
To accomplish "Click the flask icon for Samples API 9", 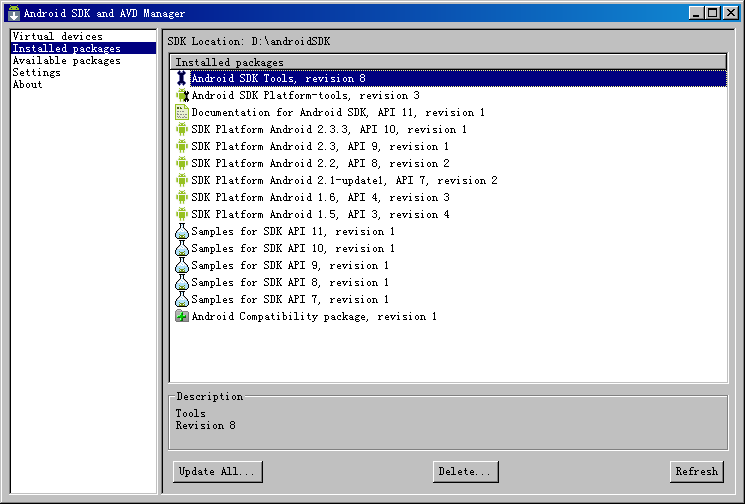I will [x=181, y=266].
